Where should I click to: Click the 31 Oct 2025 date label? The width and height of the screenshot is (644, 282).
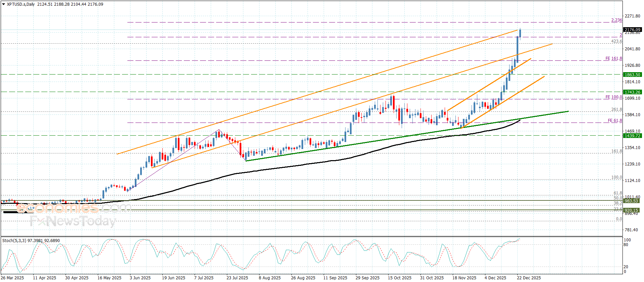[432, 278]
